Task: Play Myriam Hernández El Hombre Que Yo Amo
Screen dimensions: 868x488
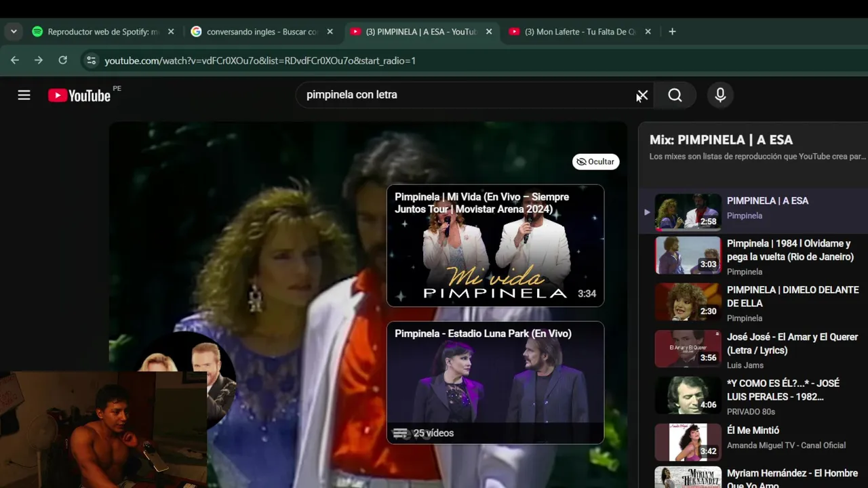Action: point(792,478)
